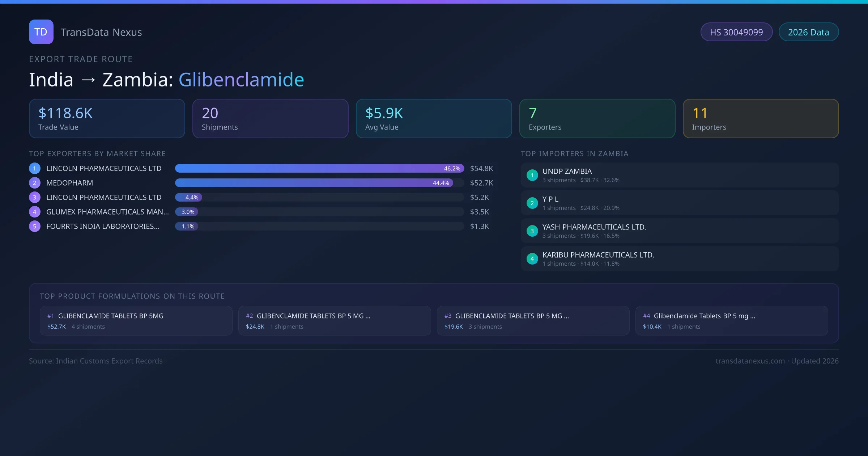Open #4 Glibenclamide Tablets $10.4K card
The width and height of the screenshot is (868, 456).
tap(731, 321)
